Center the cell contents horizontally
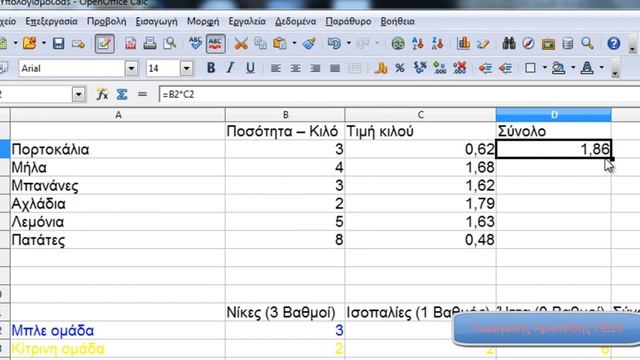This screenshot has width=640, height=360. (x=295, y=68)
